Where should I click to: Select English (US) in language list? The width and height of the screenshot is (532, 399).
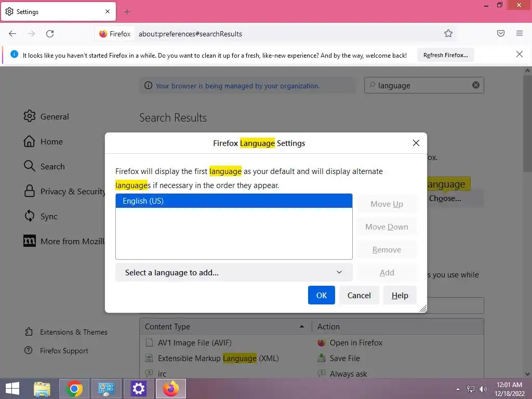tap(234, 201)
